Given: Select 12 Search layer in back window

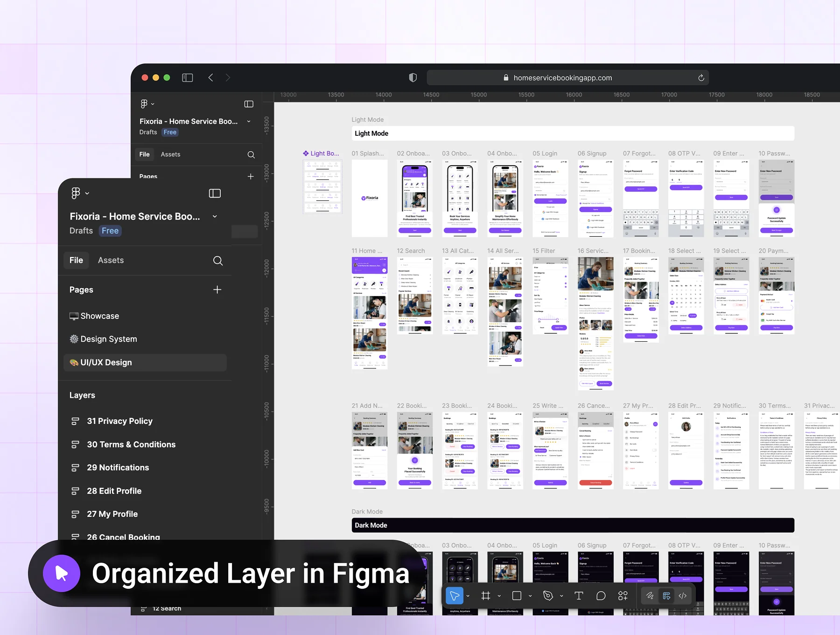Looking at the screenshot, I should pos(167,609).
